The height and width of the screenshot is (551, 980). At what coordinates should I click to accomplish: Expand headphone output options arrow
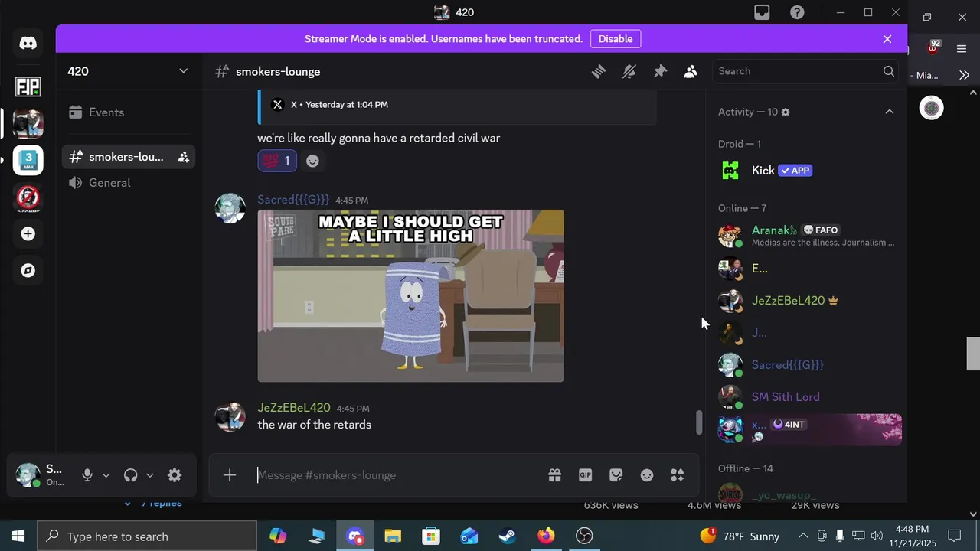pyautogui.click(x=149, y=475)
